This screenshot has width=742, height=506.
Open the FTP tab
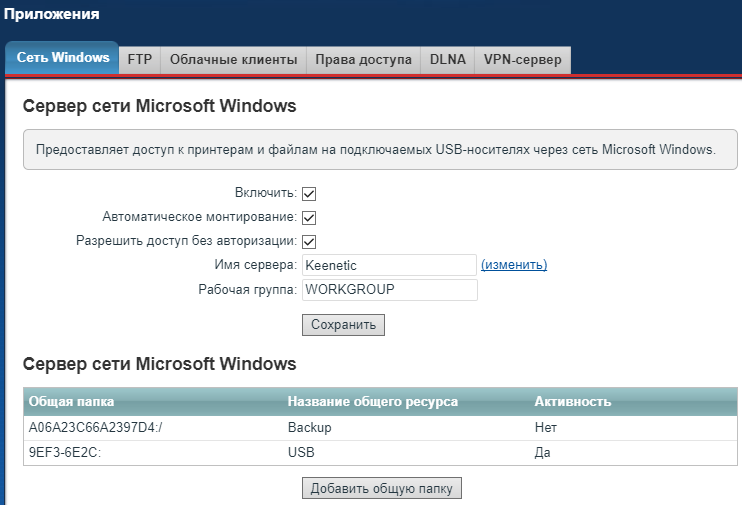[140, 60]
